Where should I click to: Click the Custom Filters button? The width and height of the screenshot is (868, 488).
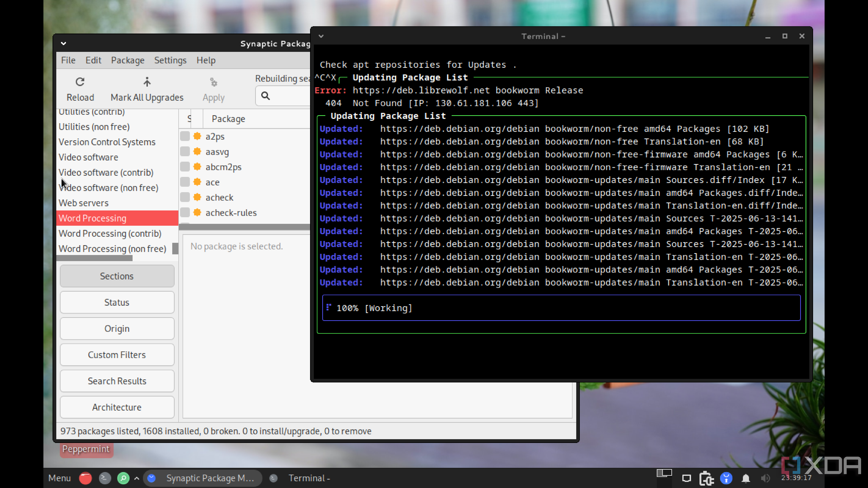[117, 355]
